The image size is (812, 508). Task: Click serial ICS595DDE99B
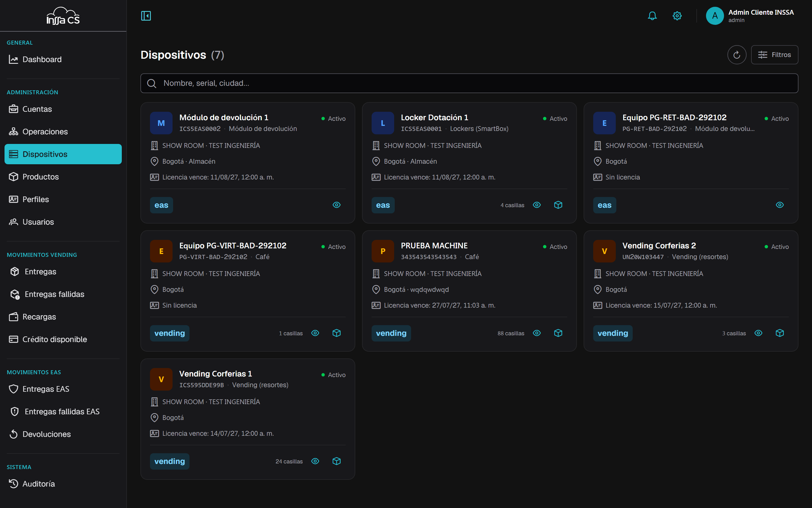tap(201, 385)
